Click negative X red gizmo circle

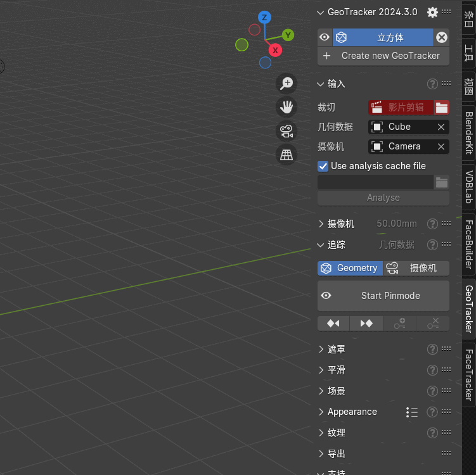pyautogui.click(x=254, y=30)
